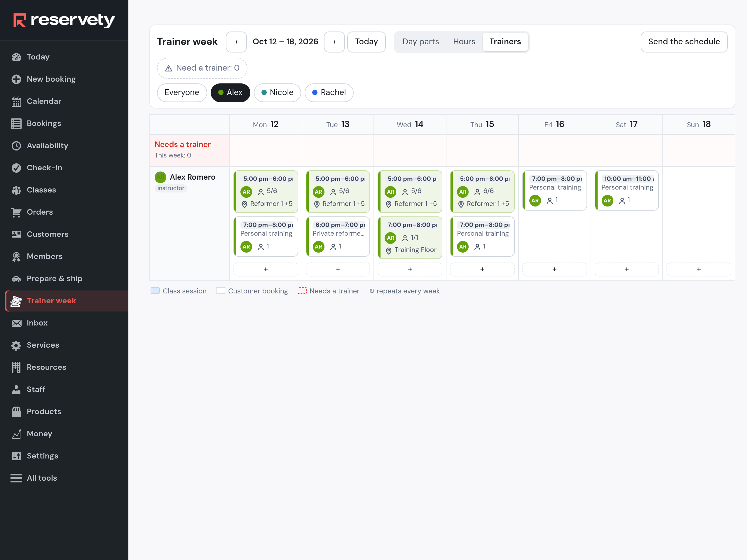Go to the next week arrow
This screenshot has width=747, height=560.
click(334, 42)
